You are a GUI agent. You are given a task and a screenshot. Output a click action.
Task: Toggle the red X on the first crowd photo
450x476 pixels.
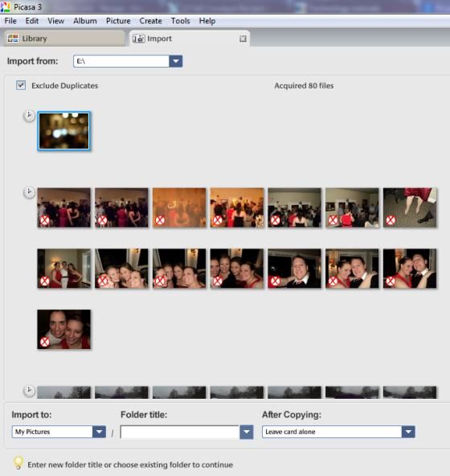pyautogui.click(x=45, y=220)
